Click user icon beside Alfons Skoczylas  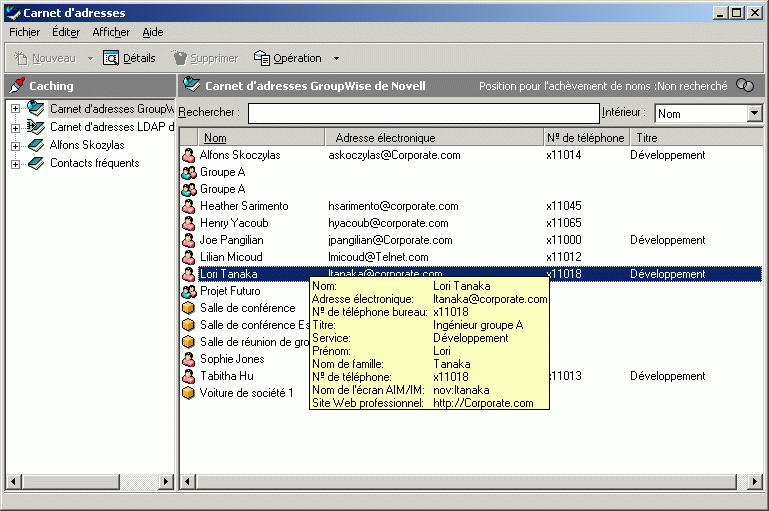(x=189, y=155)
